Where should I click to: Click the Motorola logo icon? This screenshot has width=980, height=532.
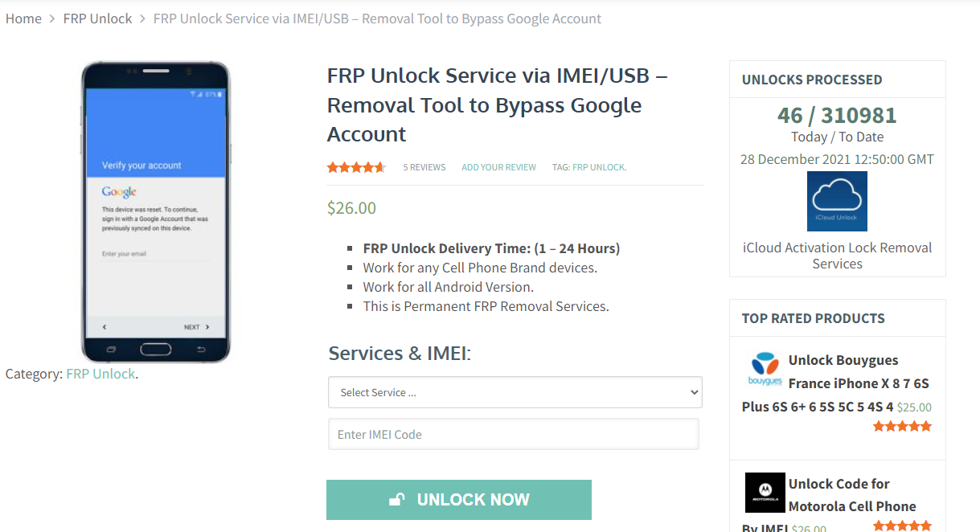[765, 492]
